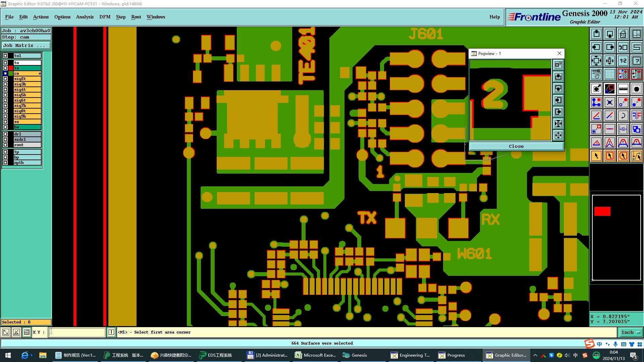
Task: Open the Inch units dropdown
Action: pos(631,332)
